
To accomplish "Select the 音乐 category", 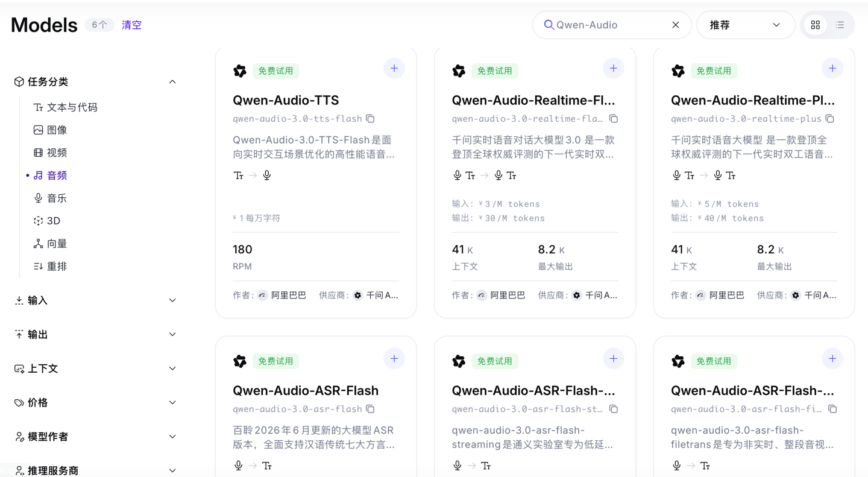I will point(51,198).
